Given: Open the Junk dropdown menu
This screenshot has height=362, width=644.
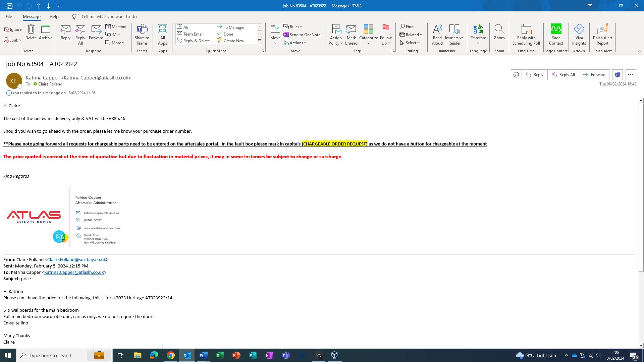Looking at the screenshot, I should click(x=13, y=40).
